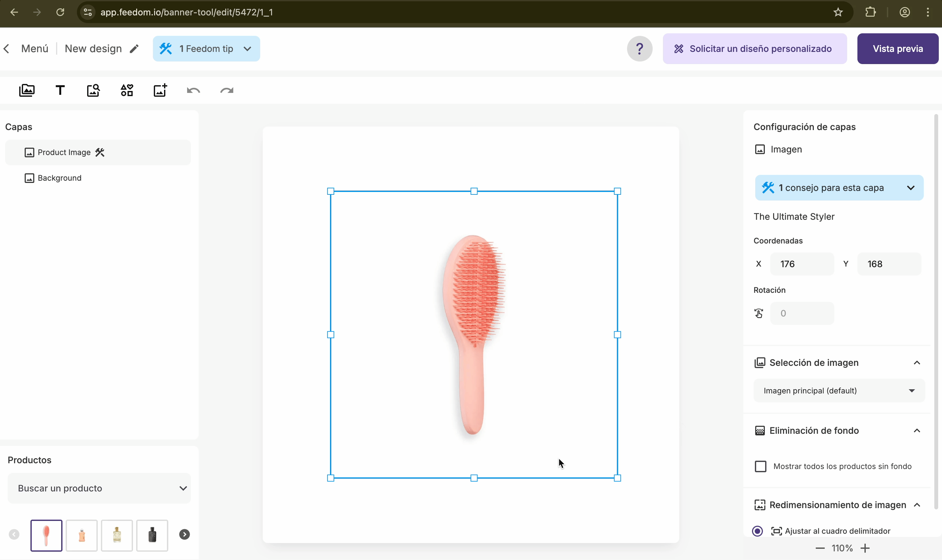Viewport: 942px width, 560px height.
Task: Collapse the Eliminación de fondo section
Action: 917,431
